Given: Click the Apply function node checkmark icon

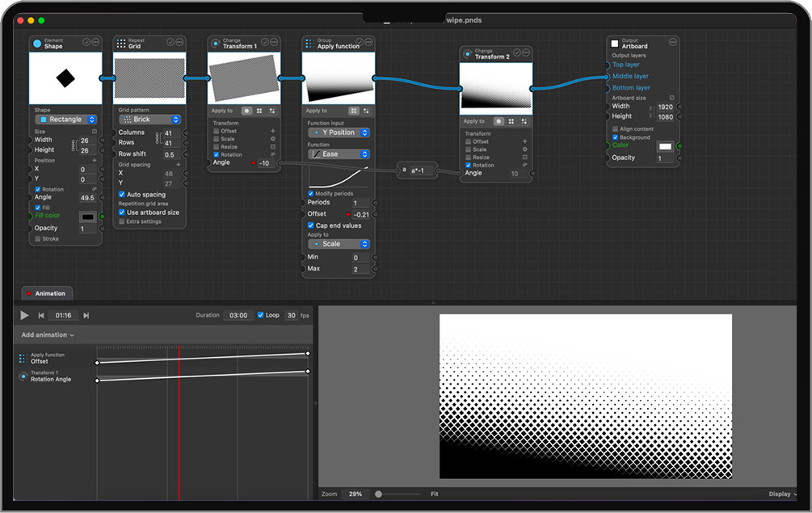Looking at the screenshot, I should [x=360, y=42].
